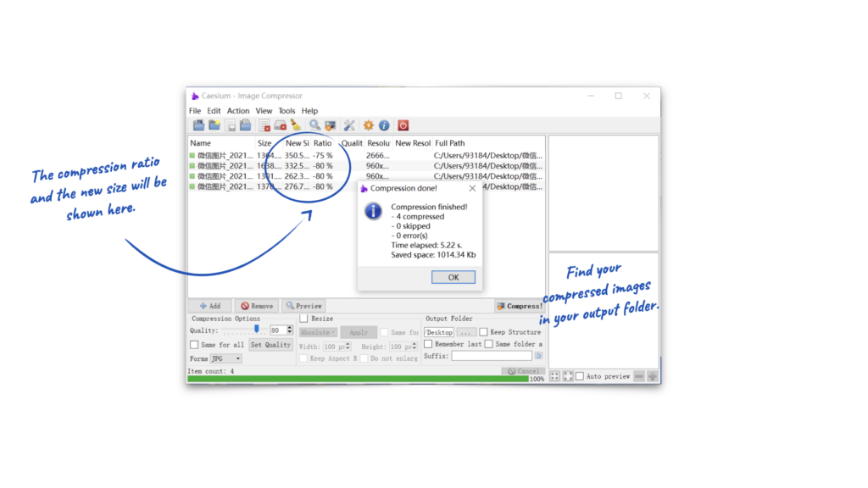Click the blue About info icon
868x488 pixels.
click(384, 125)
